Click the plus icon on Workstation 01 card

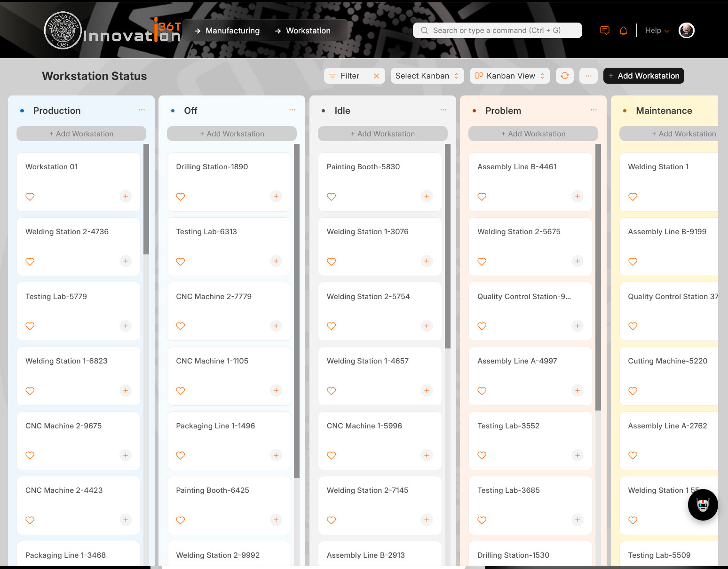click(125, 196)
